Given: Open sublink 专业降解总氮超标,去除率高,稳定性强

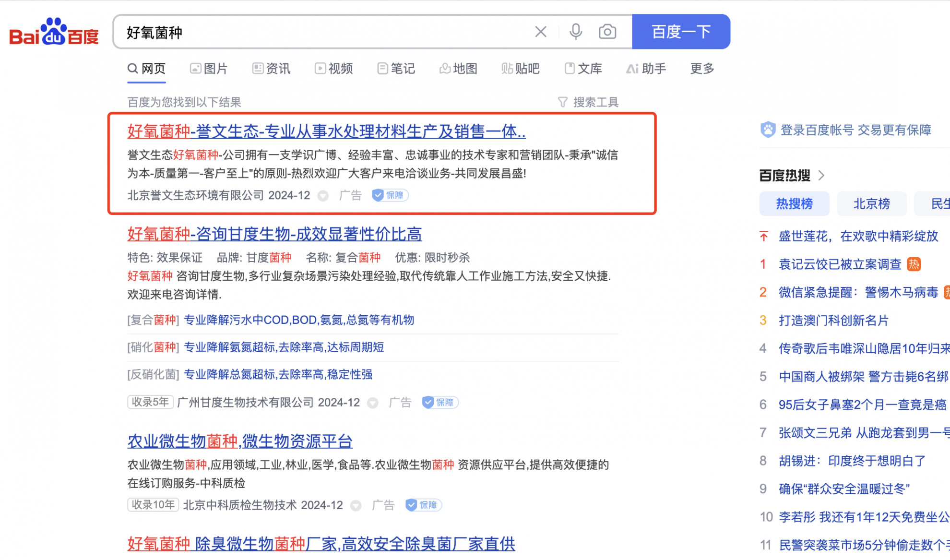Looking at the screenshot, I should [278, 374].
